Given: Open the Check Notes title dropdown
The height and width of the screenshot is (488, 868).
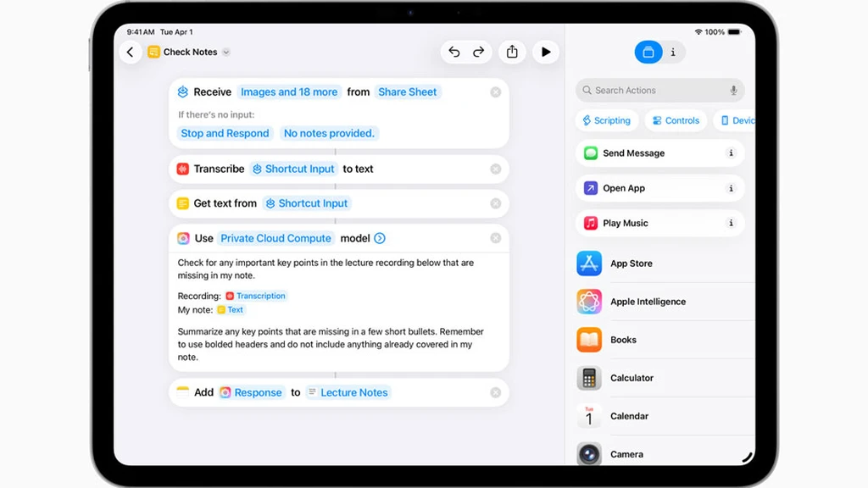Looking at the screenshot, I should pyautogui.click(x=225, y=52).
